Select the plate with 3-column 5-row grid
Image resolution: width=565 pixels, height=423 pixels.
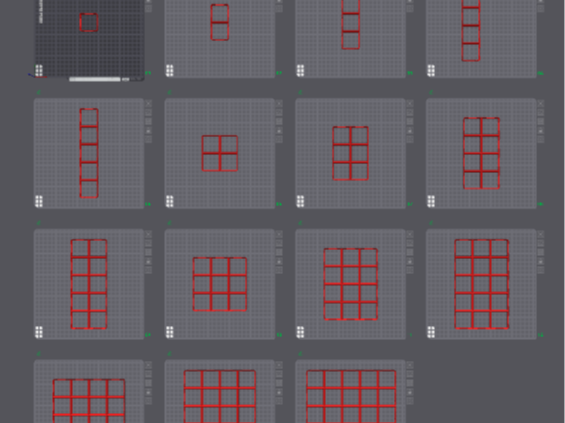click(481, 284)
